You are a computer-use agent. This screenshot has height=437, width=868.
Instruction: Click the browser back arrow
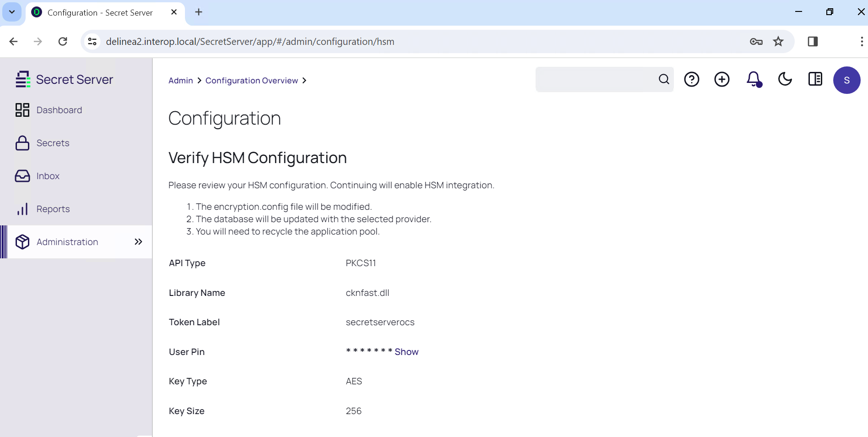pyautogui.click(x=13, y=42)
